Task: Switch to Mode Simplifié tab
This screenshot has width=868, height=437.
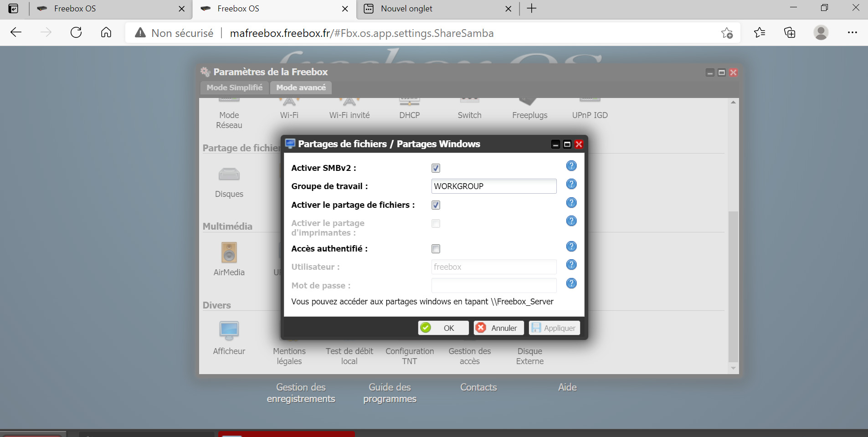Action: 235,87
